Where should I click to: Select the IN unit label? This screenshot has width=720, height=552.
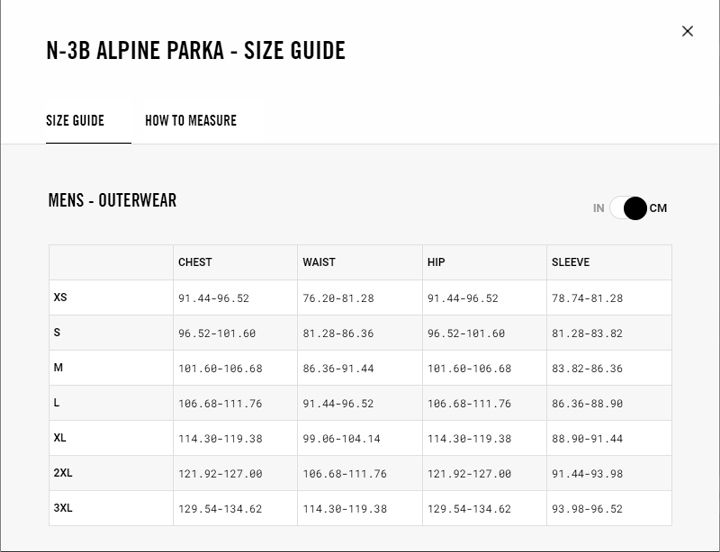pos(598,208)
